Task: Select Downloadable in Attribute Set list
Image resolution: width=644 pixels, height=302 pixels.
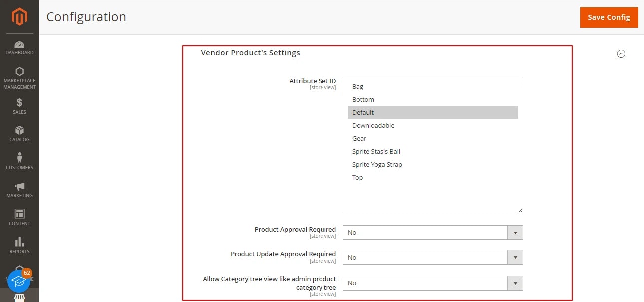Action: coord(433,125)
